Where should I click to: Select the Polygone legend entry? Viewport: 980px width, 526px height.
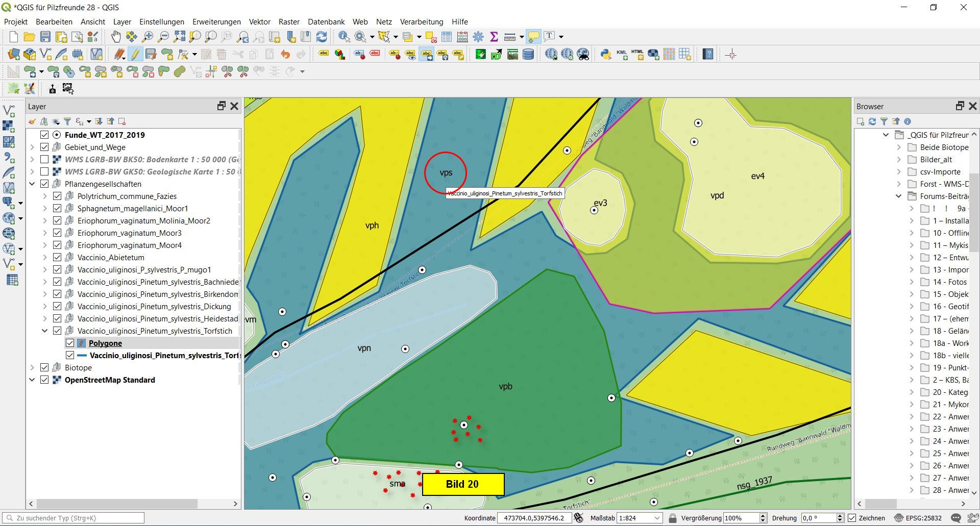[105, 343]
